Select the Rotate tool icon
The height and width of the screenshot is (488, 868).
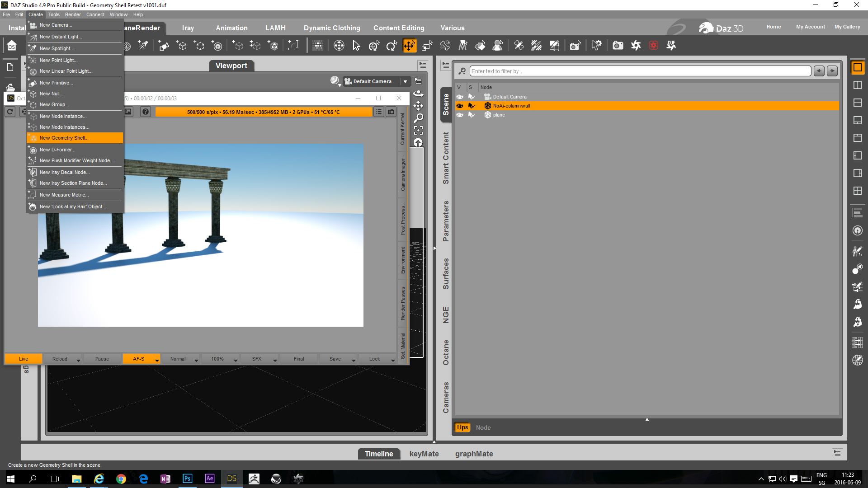[x=392, y=46]
